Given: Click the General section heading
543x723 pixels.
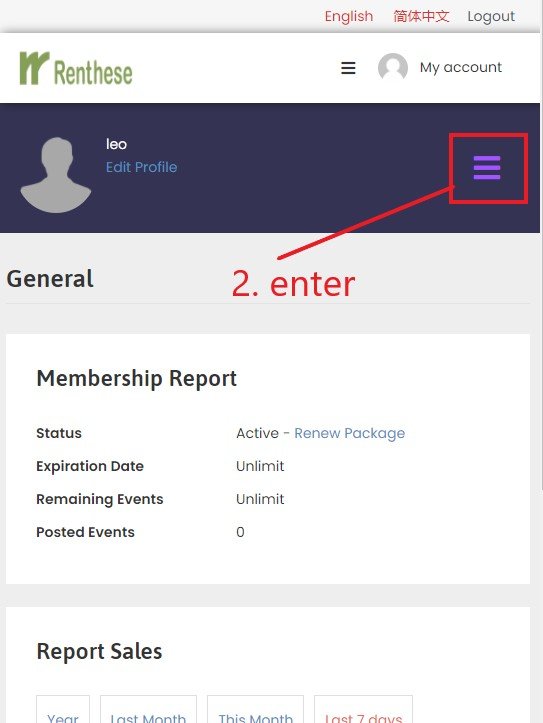Looking at the screenshot, I should tap(50, 279).
